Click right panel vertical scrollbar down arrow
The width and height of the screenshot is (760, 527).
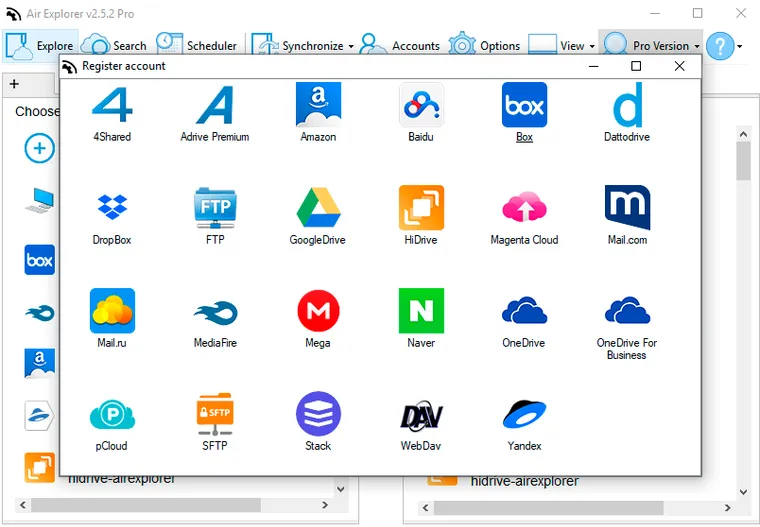(x=744, y=492)
